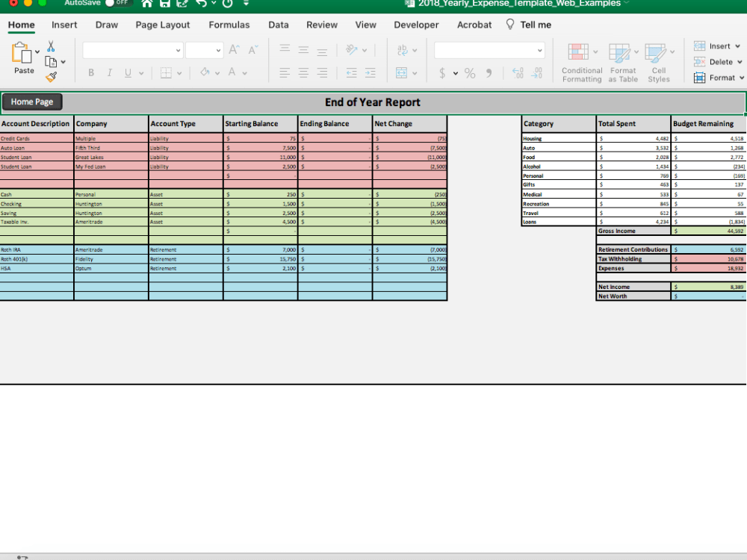This screenshot has width=747, height=560.
Task: Open the Borders dropdown arrow
Action: (180, 72)
